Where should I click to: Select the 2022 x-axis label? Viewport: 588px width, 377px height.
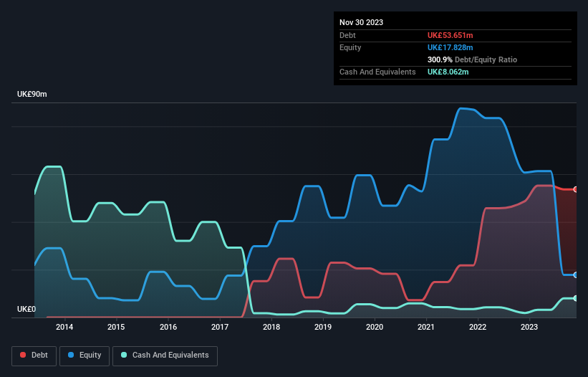pos(478,327)
